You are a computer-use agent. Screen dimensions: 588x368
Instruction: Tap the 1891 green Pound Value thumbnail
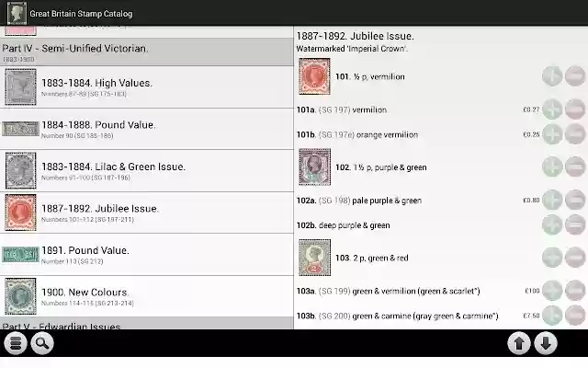point(20,255)
